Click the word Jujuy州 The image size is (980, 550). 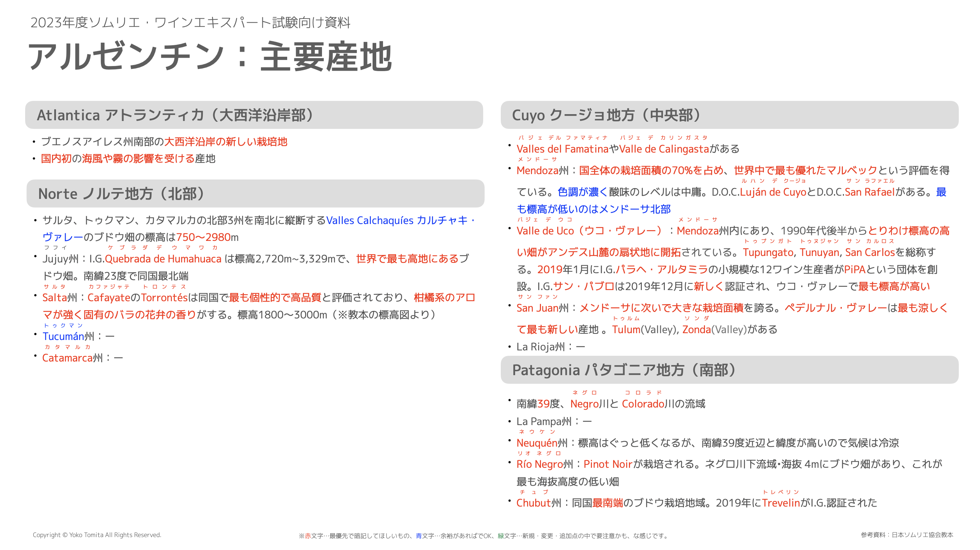click(x=61, y=259)
